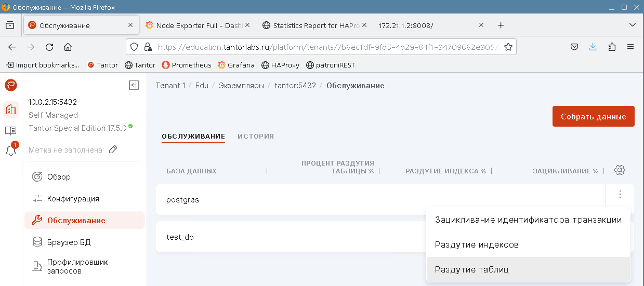Bookmark this page with star icon
Screen dimensions: 644x286
click(508, 47)
